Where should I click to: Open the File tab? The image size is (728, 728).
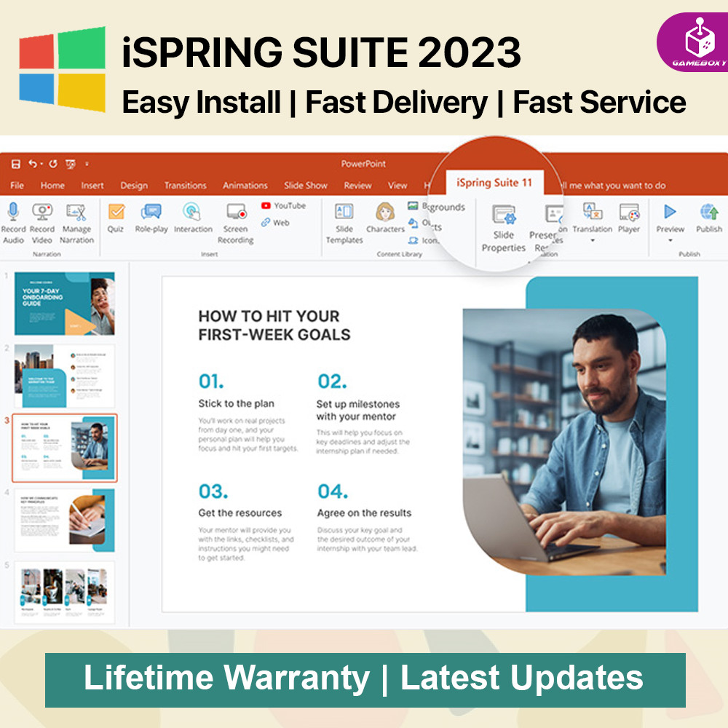17,185
